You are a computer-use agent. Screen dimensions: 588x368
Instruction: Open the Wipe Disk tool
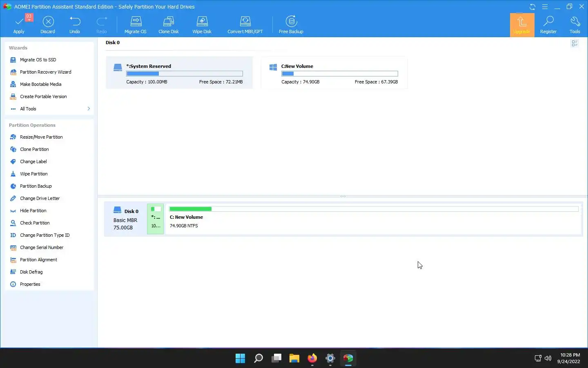[202, 25]
